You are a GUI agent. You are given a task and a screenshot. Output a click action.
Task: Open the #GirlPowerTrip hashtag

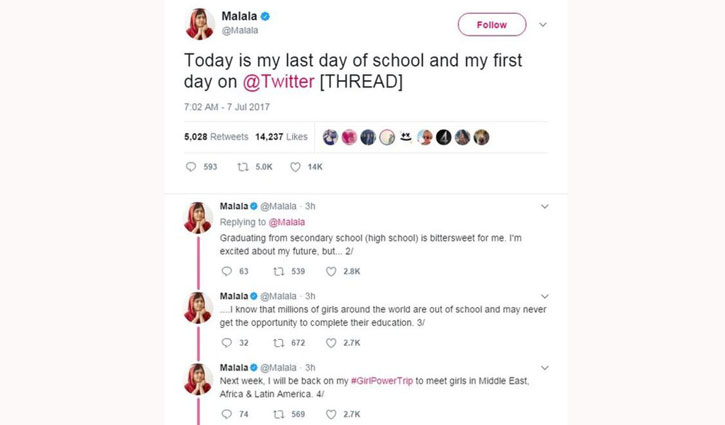pos(382,381)
